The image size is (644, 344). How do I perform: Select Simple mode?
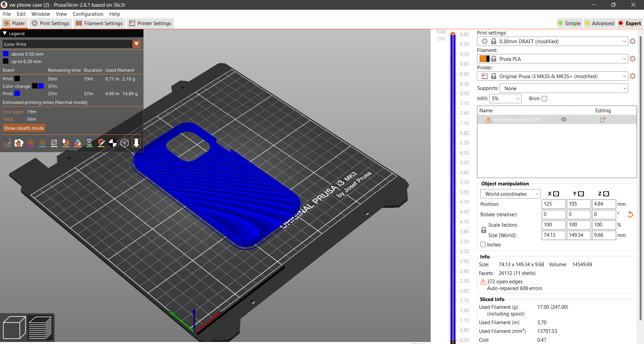point(570,23)
